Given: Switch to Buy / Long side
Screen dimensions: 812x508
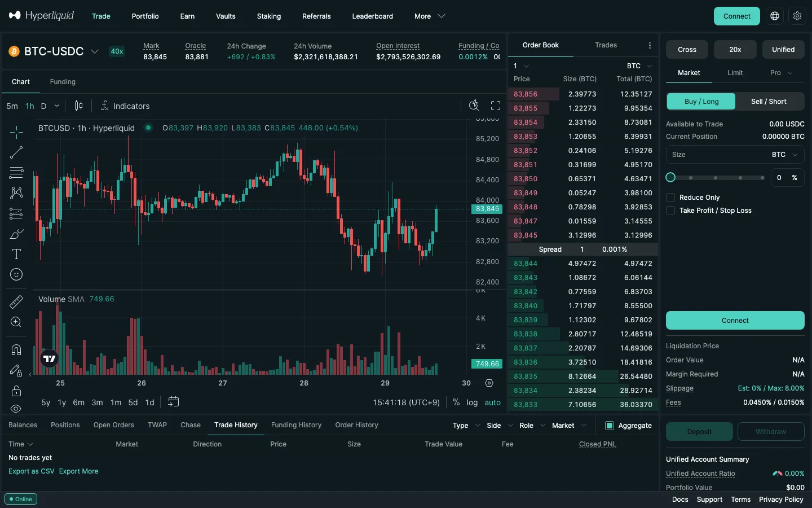Looking at the screenshot, I should pyautogui.click(x=701, y=102).
